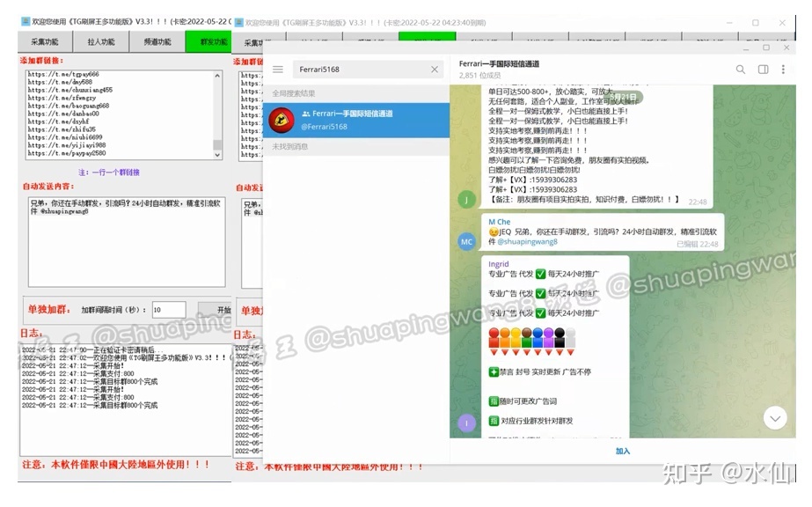The height and width of the screenshot is (507, 812).
Task: Toggle the Telegram right side panel icon
Action: (763, 70)
